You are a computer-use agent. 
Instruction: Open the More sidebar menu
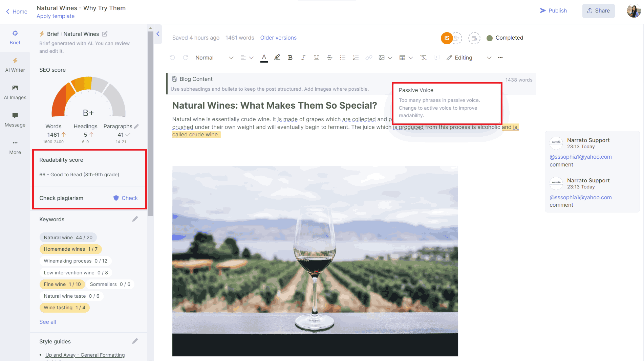click(15, 147)
